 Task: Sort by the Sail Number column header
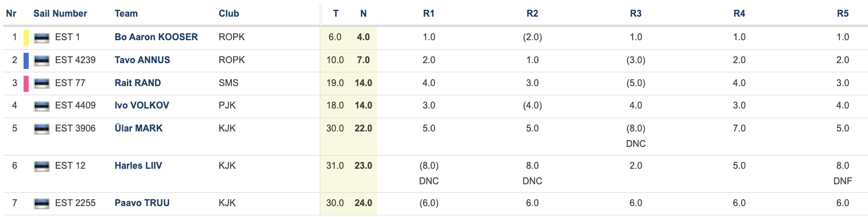pyautogui.click(x=60, y=13)
